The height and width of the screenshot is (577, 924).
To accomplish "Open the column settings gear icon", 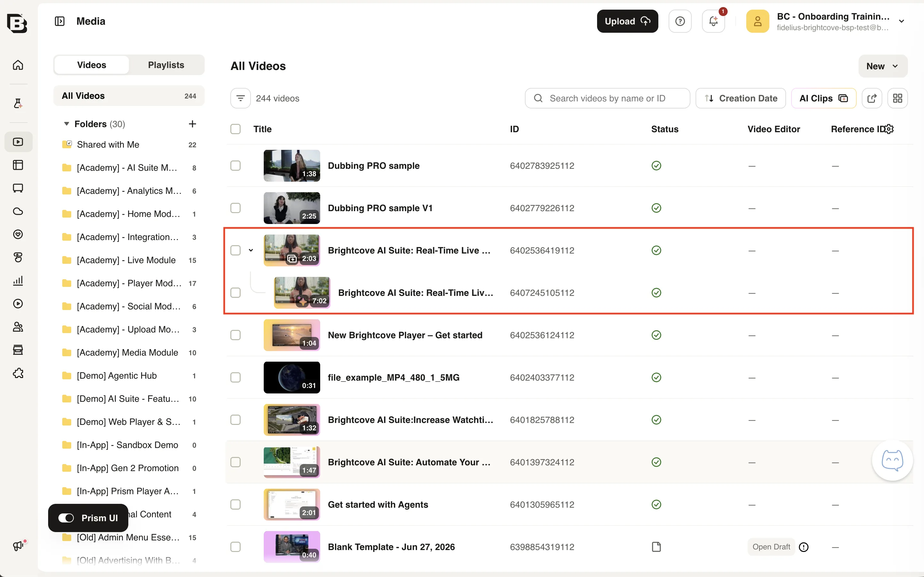I will point(889,129).
